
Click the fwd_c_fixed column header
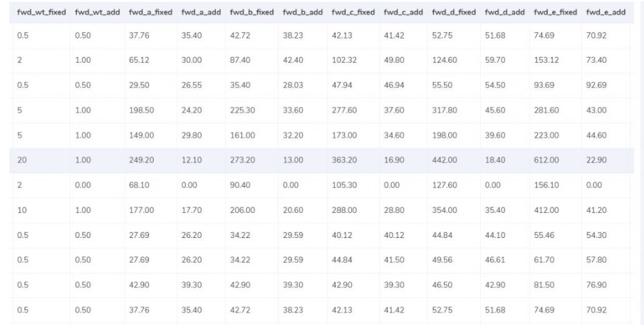point(352,13)
